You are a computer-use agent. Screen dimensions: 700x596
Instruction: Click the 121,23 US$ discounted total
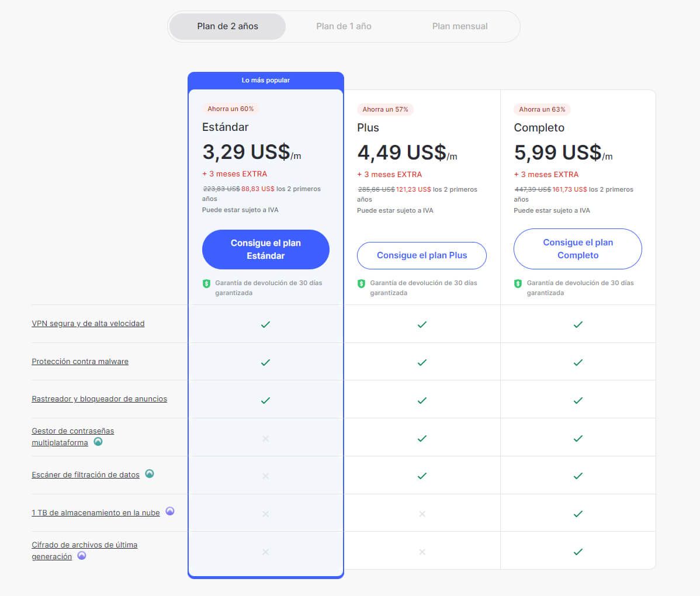tap(413, 189)
